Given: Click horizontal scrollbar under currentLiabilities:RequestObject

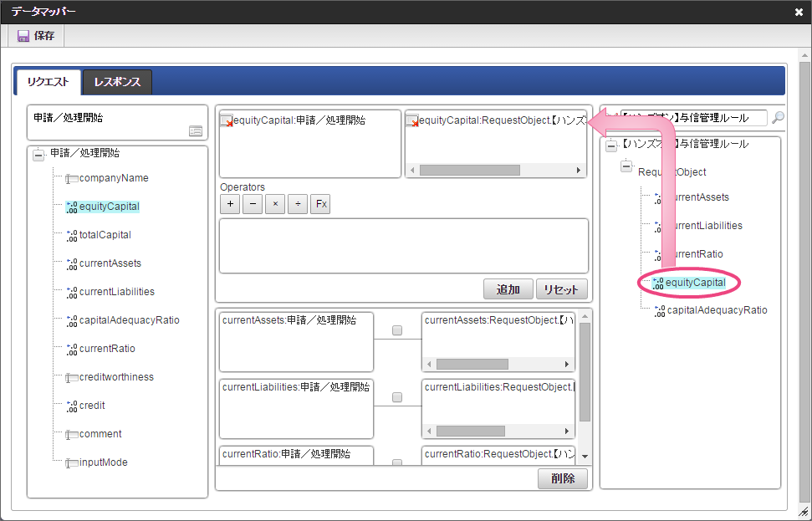Looking at the screenshot, I should (x=471, y=431).
